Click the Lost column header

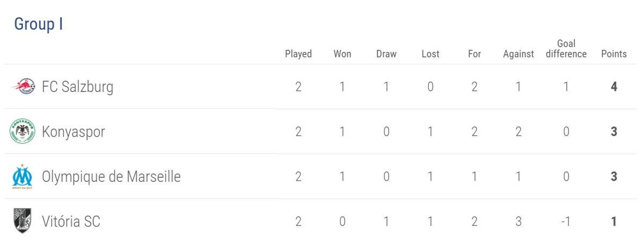pos(430,54)
